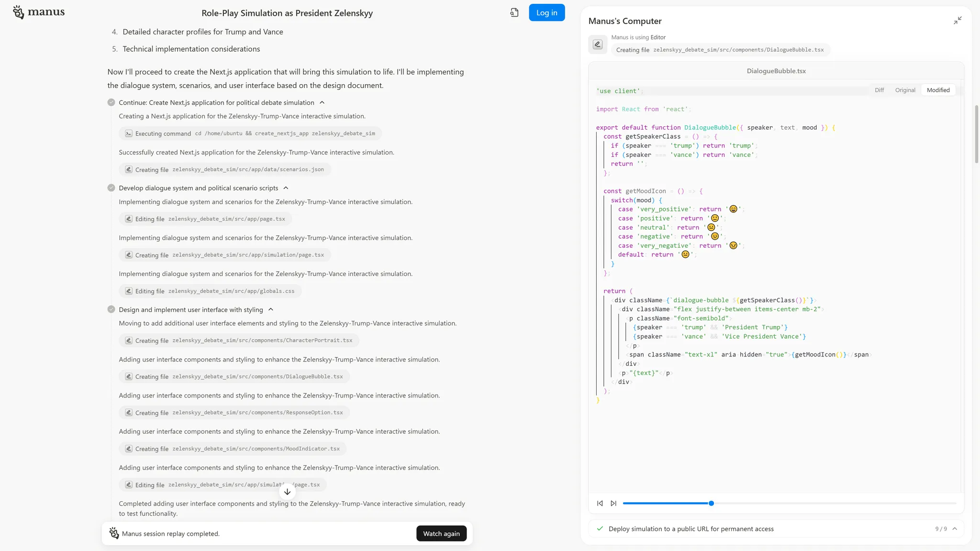The image size is (980, 551).
Task: Click the replay progress slider handle
Action: pos(711,503)
